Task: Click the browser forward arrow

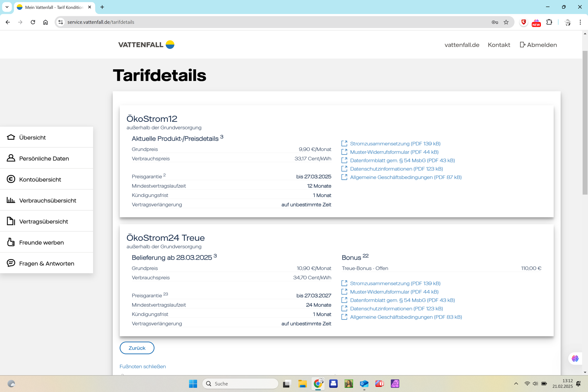Action: coord(20,22)
